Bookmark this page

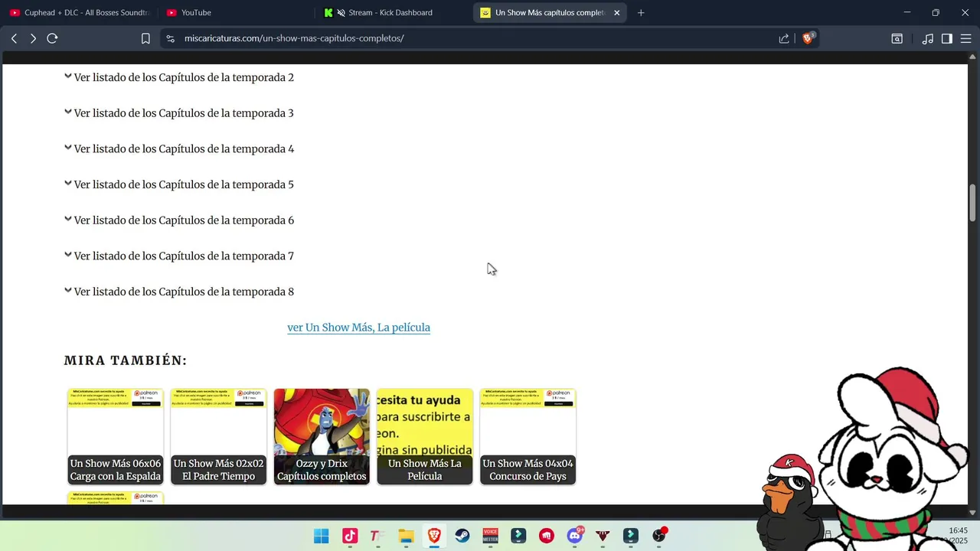click(x=145, y=38)
